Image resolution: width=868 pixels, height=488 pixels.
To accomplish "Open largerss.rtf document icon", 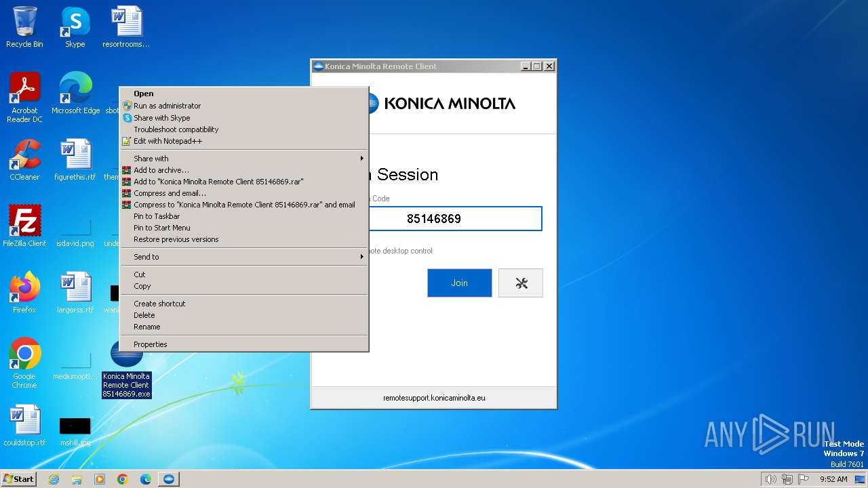I will tap(75, 292).
